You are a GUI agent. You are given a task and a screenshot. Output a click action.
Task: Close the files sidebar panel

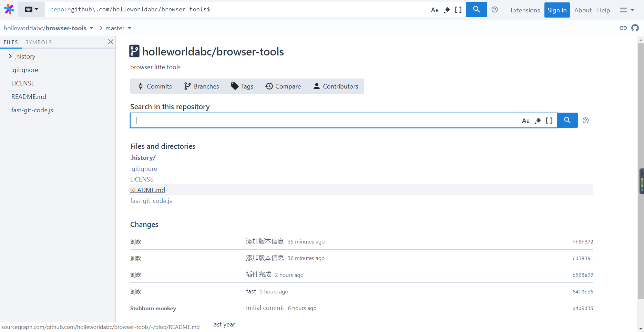tap(111, 42)
